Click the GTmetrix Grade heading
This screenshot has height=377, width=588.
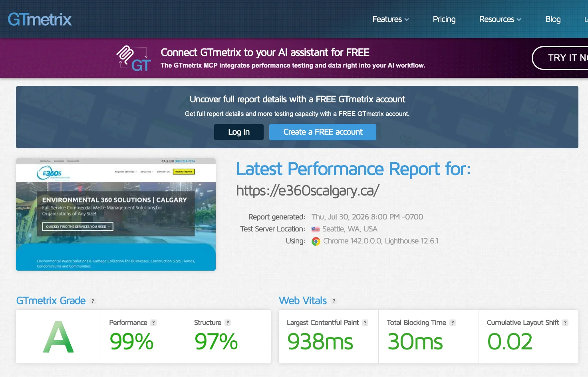tap(51, 301)
